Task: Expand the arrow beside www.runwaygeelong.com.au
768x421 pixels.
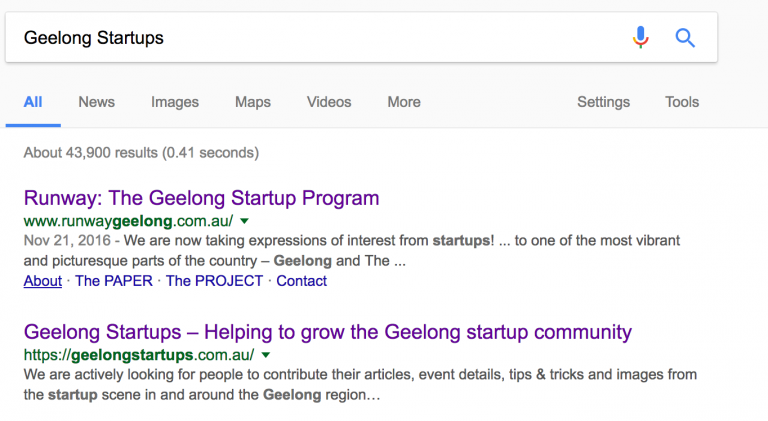Action: click(x=244, y=221)
